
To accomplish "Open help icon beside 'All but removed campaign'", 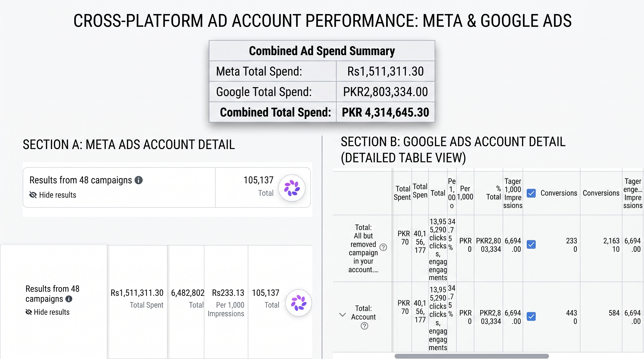I will coord(383,248).
